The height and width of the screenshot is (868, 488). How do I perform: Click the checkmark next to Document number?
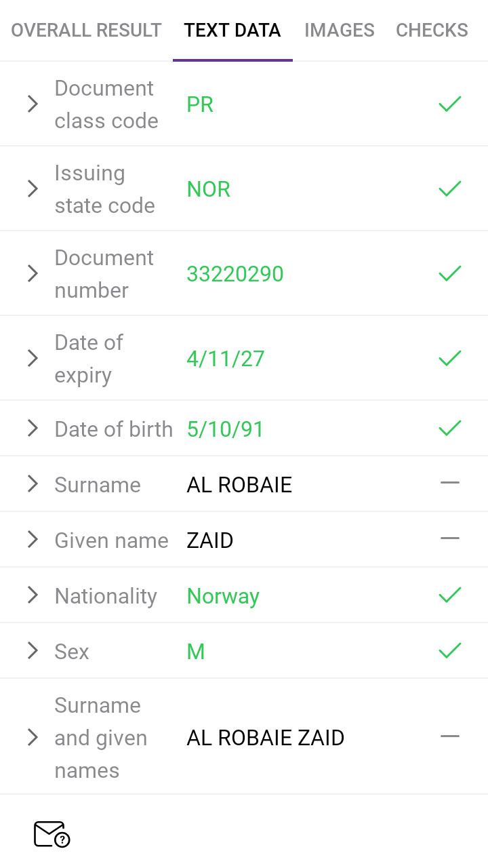(449, 273)
